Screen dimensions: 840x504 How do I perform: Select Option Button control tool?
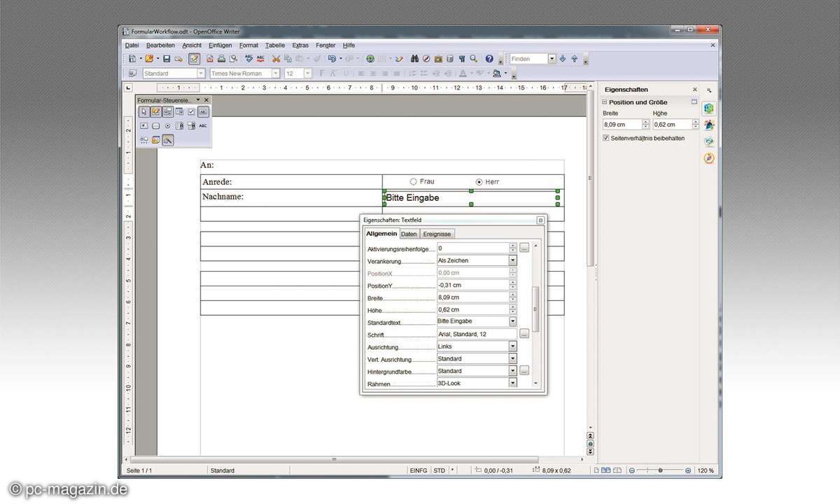click(x=168, y=126)
